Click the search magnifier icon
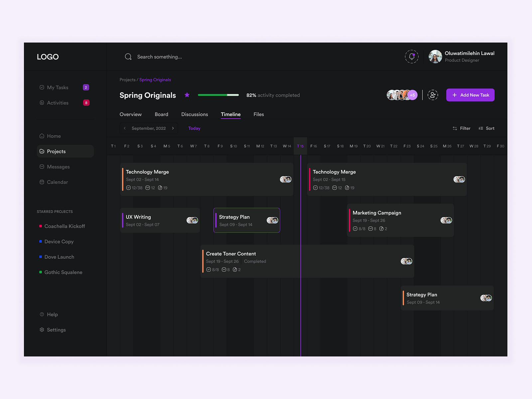Screen dimensions: 532x399 pyautogui.click(x=128, y=57)
